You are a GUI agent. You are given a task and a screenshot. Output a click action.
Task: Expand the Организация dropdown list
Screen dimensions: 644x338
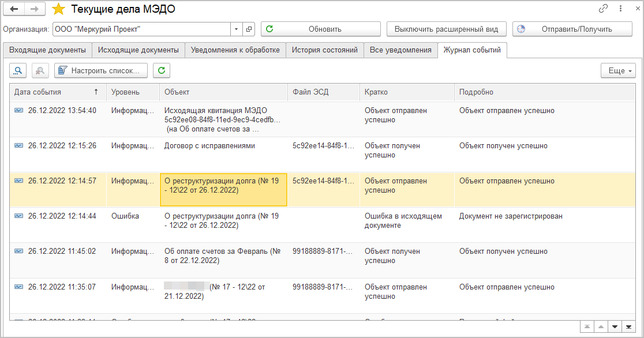[x=237, y=29]
